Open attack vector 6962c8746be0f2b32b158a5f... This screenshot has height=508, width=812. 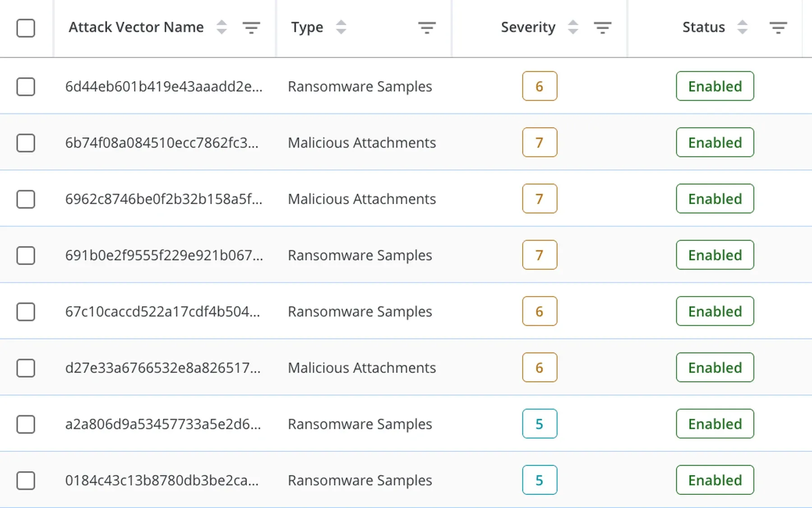pos(164,199)
